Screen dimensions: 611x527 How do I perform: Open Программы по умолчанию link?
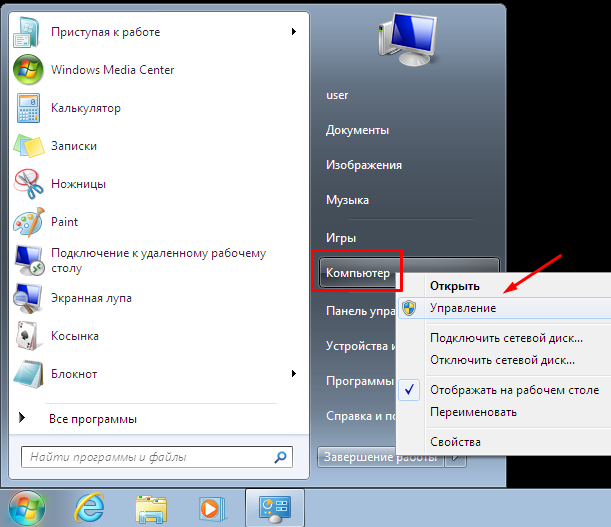tap(360, 381)
